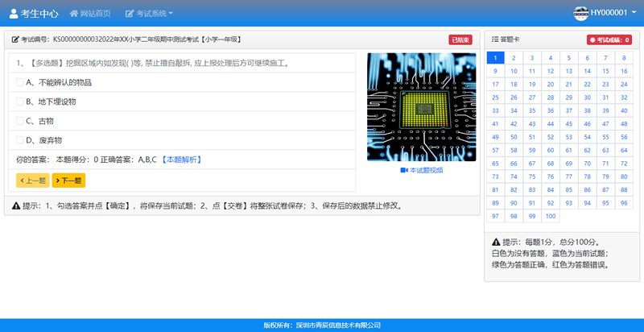Click the circuit chip video thumbnail
The image size is (644, 332).
(x=421, y=107)
